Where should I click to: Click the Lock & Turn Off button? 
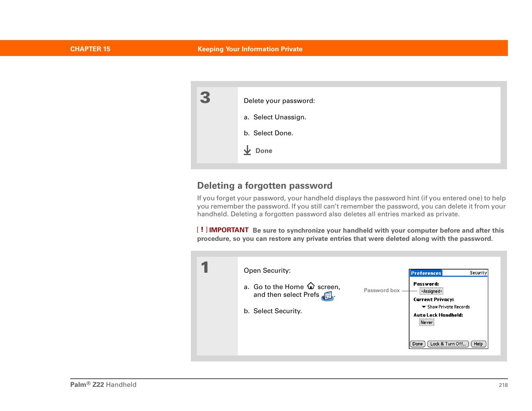tap(448, 344)
